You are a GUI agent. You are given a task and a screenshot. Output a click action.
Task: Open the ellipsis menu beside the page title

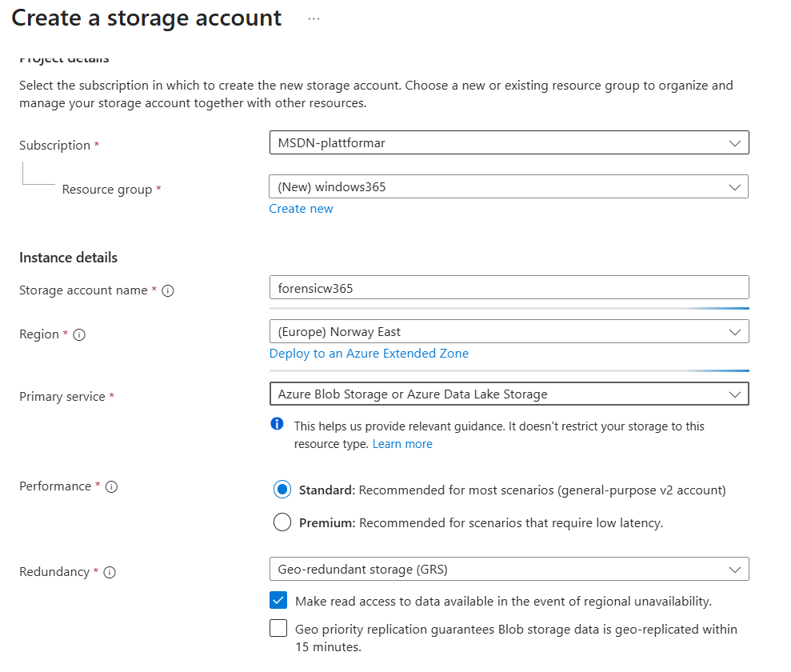314,18
